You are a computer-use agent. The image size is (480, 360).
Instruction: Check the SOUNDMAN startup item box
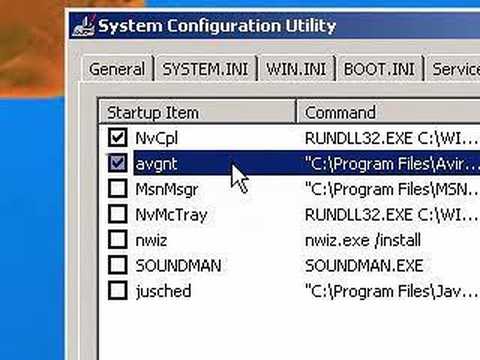tap(117, 265)
